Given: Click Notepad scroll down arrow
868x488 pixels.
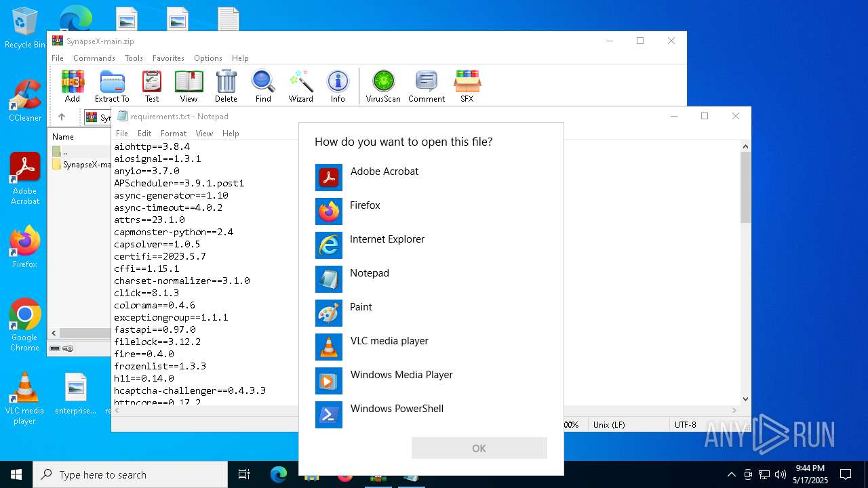Looking at the screenshot, I should point(745,399).
